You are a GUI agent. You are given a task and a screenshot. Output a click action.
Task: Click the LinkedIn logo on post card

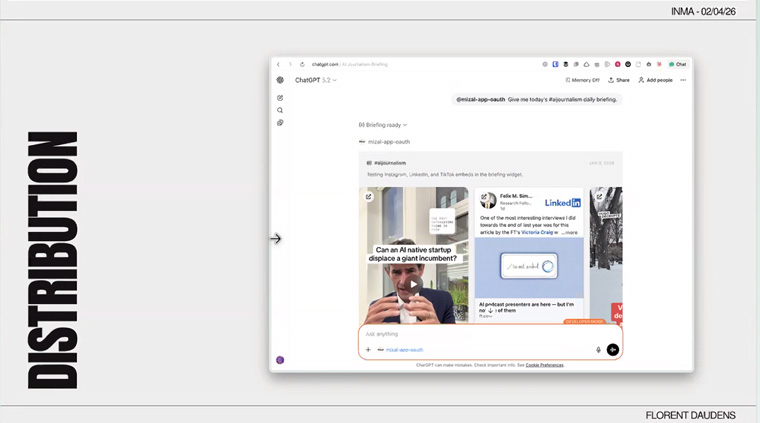click(563, 203)
